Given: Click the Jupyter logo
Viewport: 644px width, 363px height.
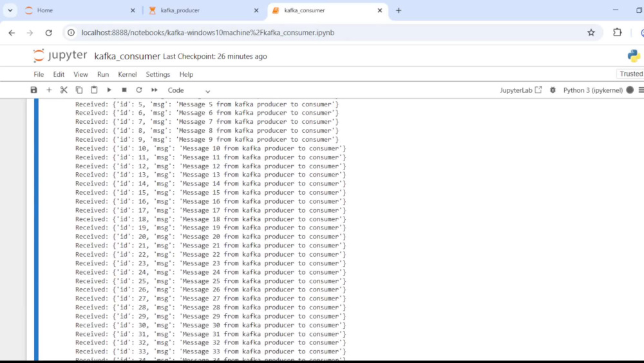Looking at the screenshot, I should click(60, 55).
